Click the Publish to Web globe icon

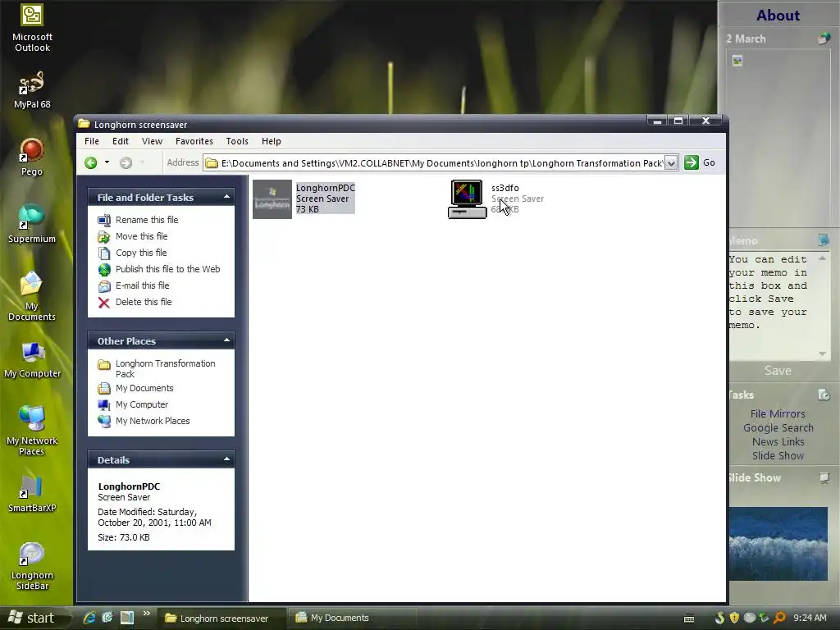(104, 269)
